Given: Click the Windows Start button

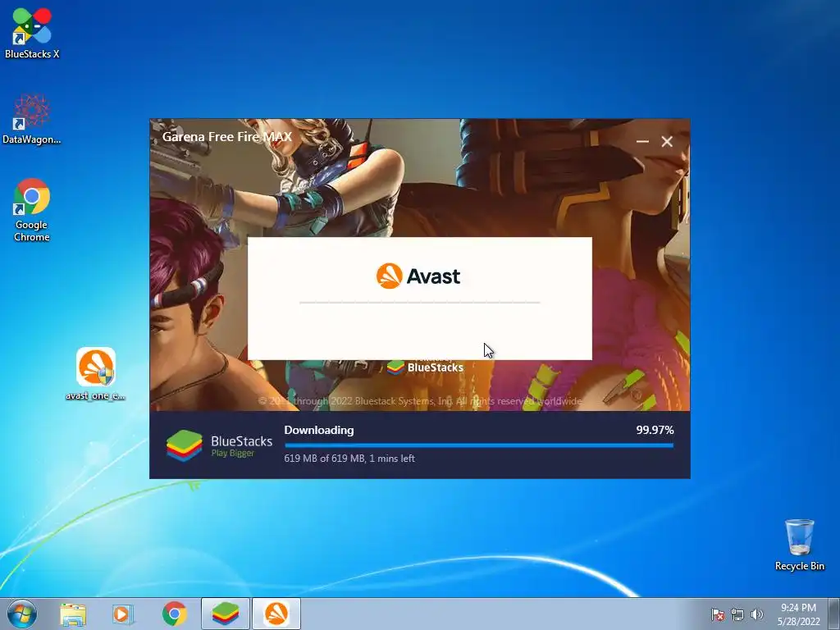Looking at the screenshot, I should point(22,614).
